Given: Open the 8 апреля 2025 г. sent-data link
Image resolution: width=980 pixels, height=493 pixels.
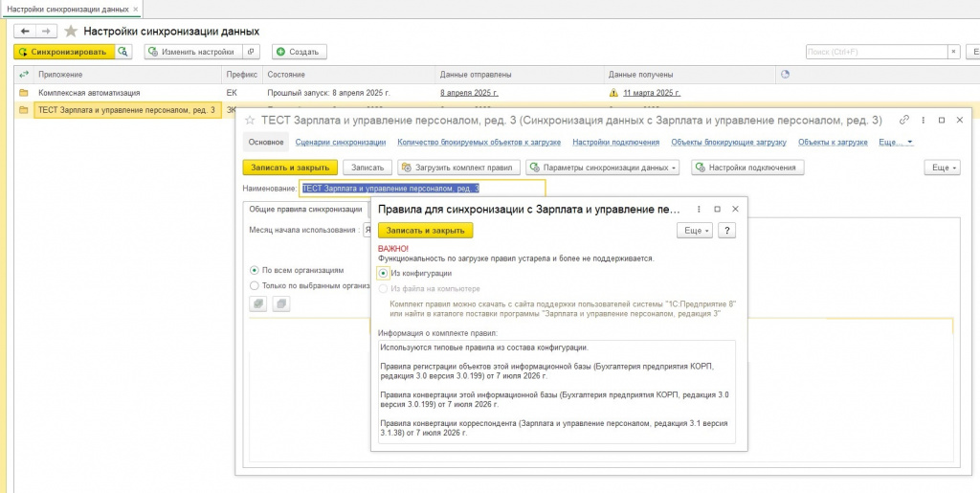Looking at the screenshot, I should coord(469,93).
